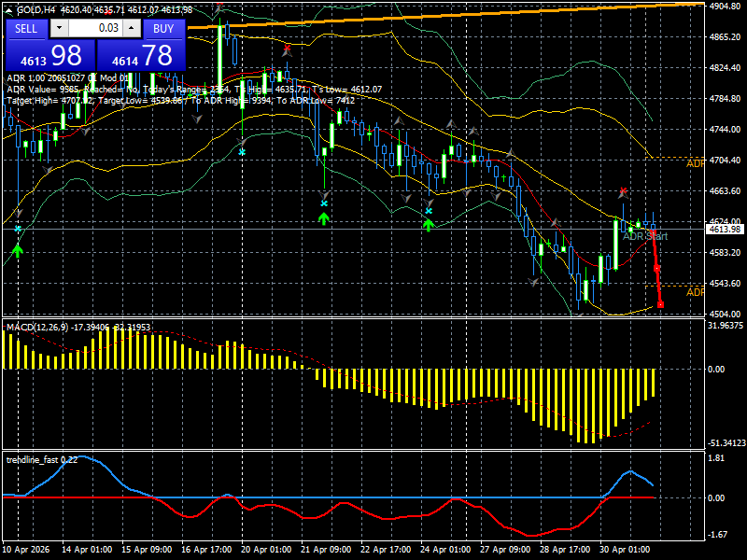
Task: Click the 16 Apr 17:00 time label
Action: coord(206,549)
